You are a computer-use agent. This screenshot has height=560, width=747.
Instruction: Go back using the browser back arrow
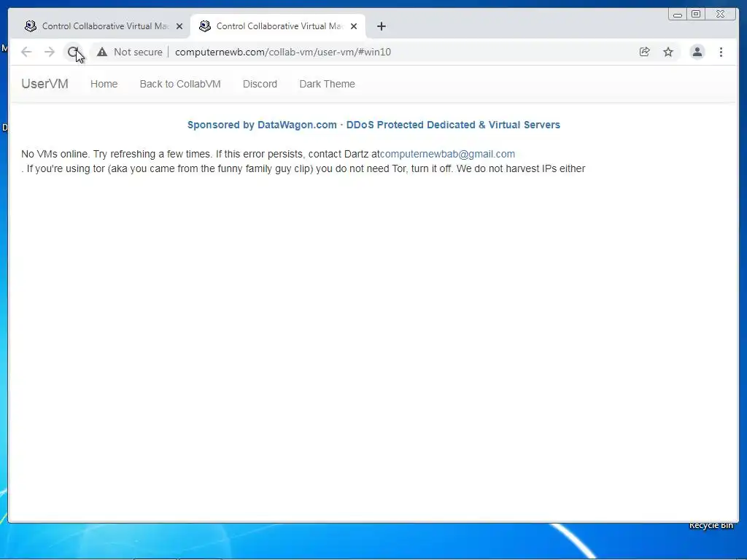(x=26, y=52)
